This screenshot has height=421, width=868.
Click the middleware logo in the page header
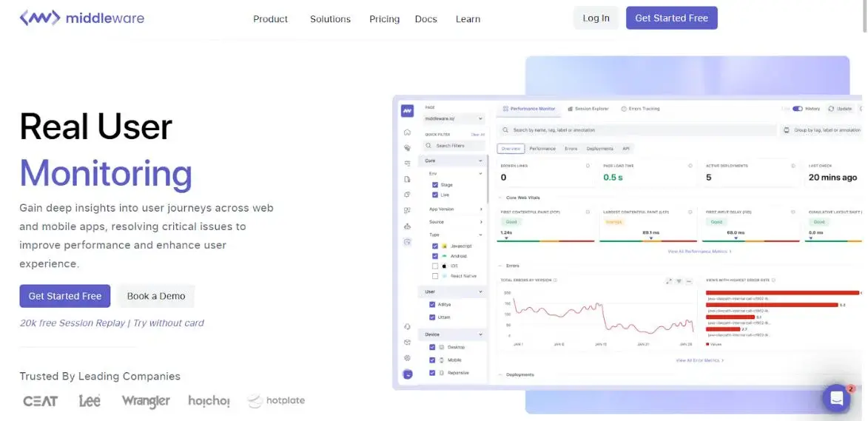coord(82,18)
